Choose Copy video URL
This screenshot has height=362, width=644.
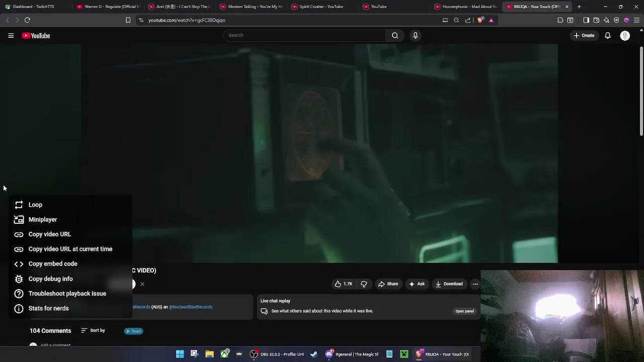click(x=71, y=234)
